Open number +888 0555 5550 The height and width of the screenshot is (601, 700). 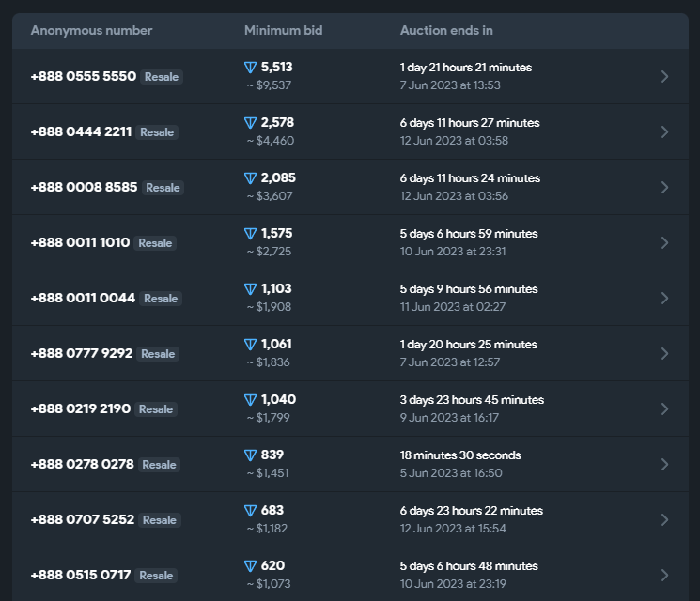tap(84, 76)
